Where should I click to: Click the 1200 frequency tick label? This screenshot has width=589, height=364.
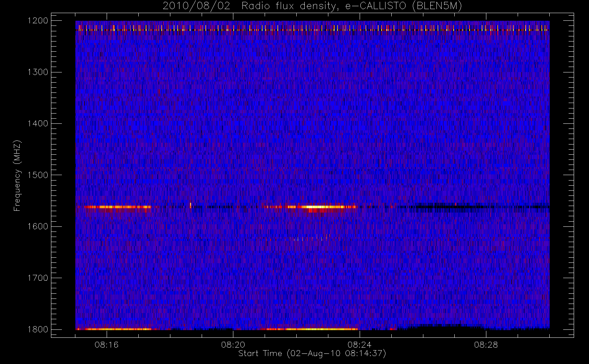(38, 21)
